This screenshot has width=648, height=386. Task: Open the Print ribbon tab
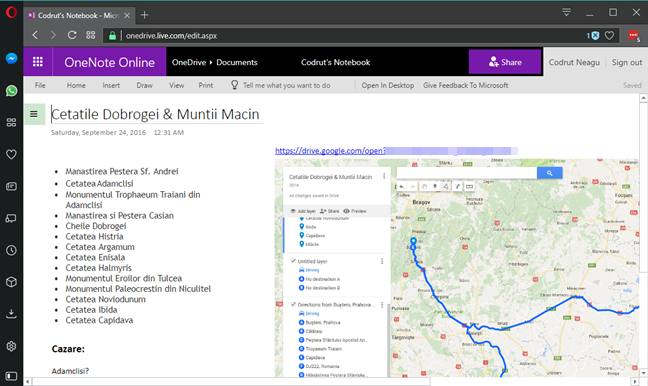206,85
